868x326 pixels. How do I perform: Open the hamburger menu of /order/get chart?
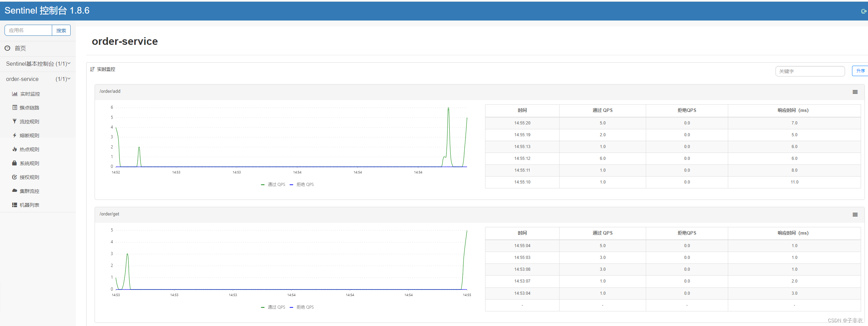(855, 215)
